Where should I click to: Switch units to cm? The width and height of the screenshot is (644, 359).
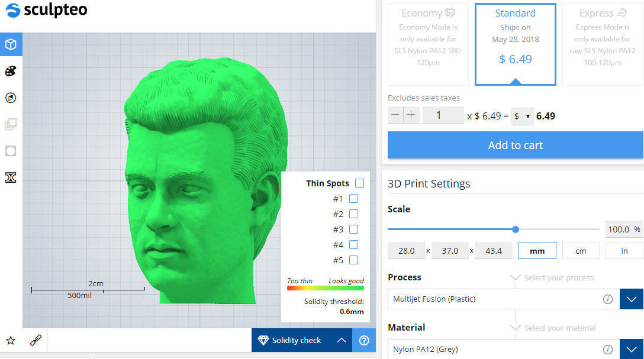[x=581, y=251]
